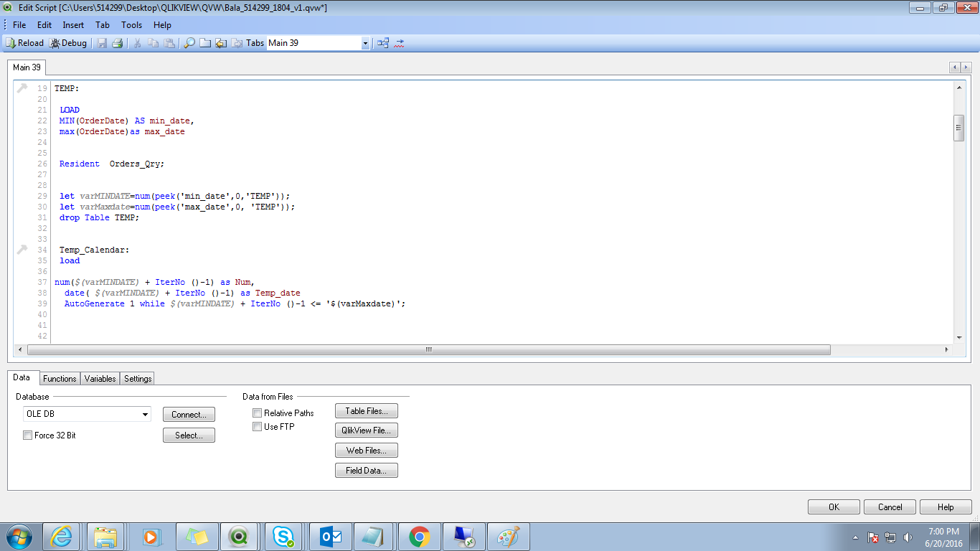Open Google Chrome from taskbar

(419, 537)
